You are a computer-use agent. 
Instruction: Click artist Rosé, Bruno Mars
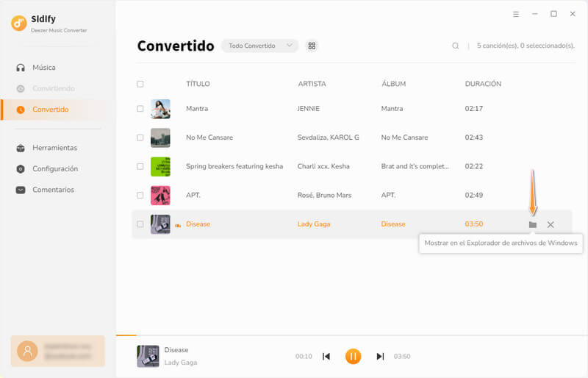[324, 196]
